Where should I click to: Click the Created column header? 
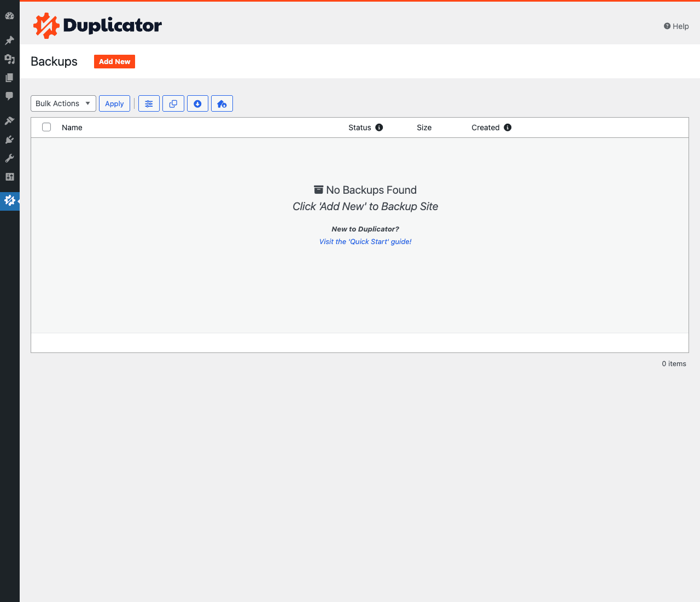pyautogui.click(x=486, y=128)
